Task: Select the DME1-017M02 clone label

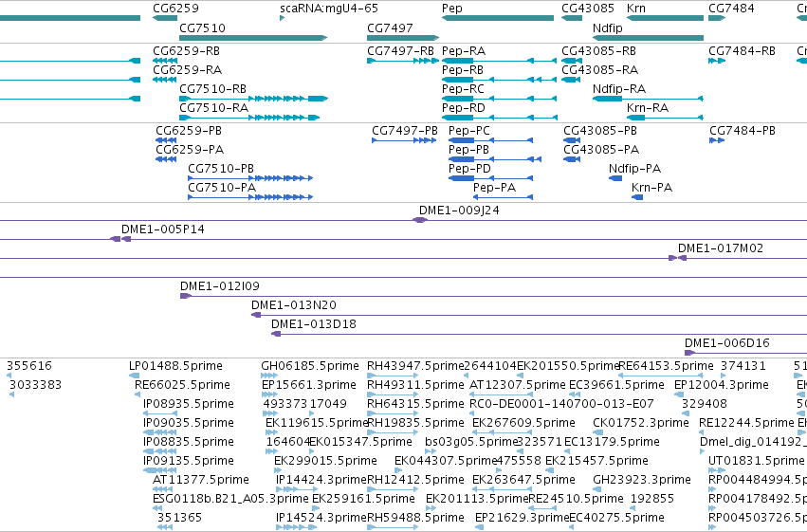Action: click(x=721, y=248)
